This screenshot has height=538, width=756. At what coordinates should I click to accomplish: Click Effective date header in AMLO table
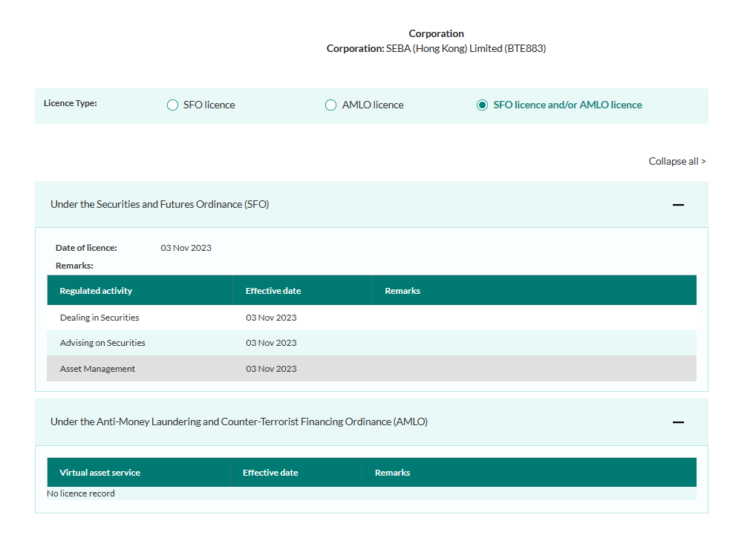[x=270, y=473]
